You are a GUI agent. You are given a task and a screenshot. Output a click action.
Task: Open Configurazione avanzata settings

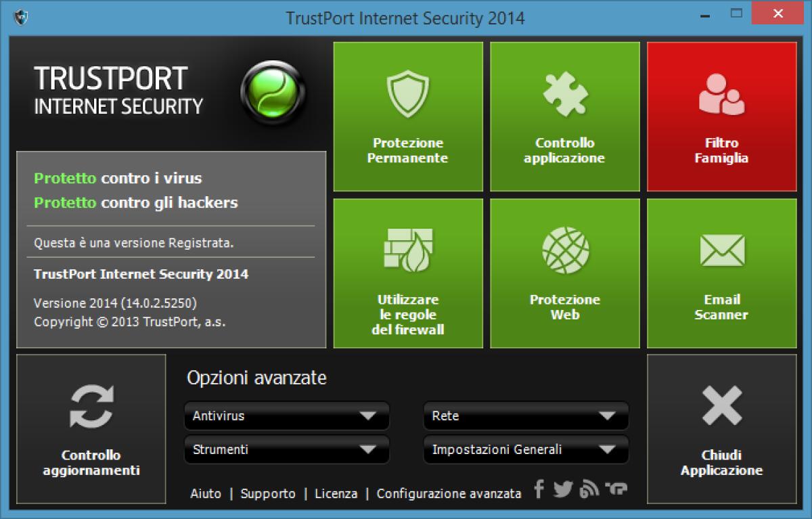pyautogui.click(x=449, y=493)
